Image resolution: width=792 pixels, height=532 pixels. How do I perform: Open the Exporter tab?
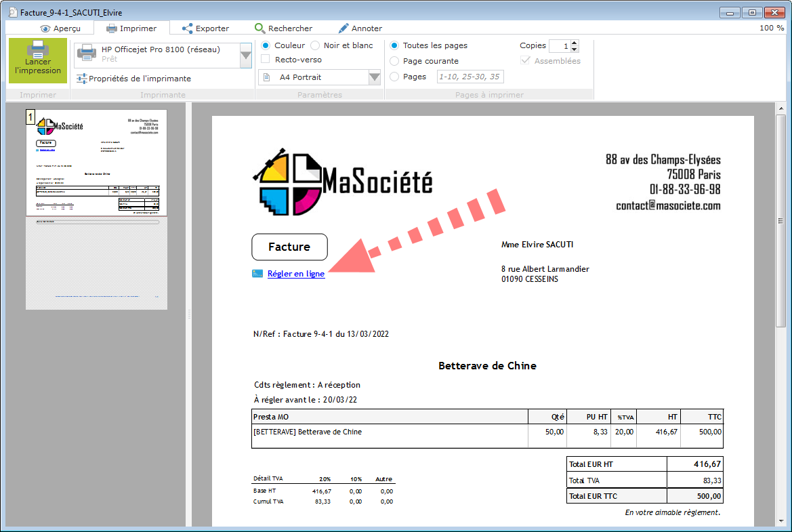205,28
